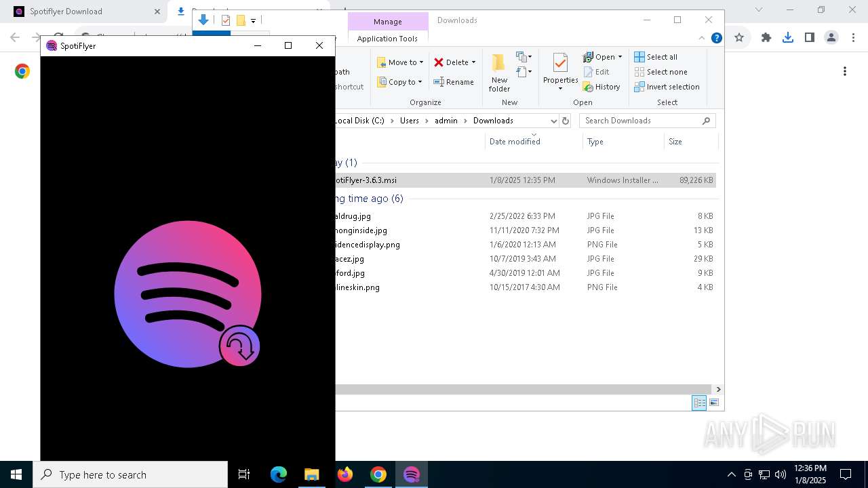
Task: Click the Windows taskbar search box
Action: 130,474
